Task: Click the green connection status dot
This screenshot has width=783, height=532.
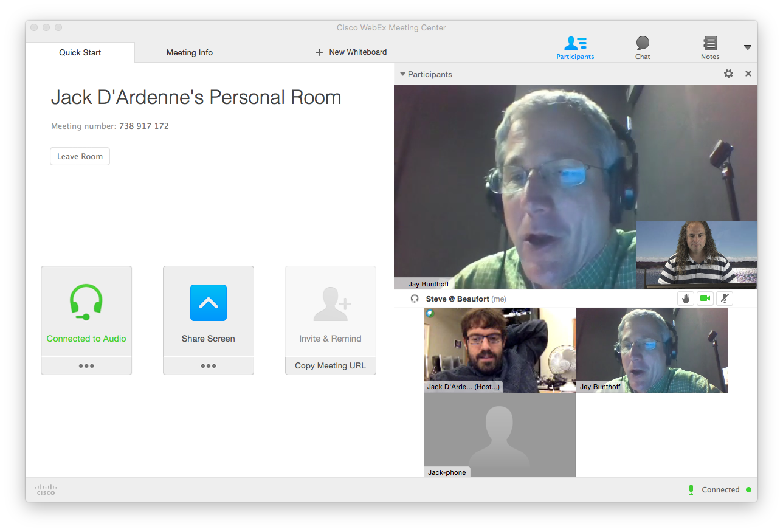Action: coord(748,489)
